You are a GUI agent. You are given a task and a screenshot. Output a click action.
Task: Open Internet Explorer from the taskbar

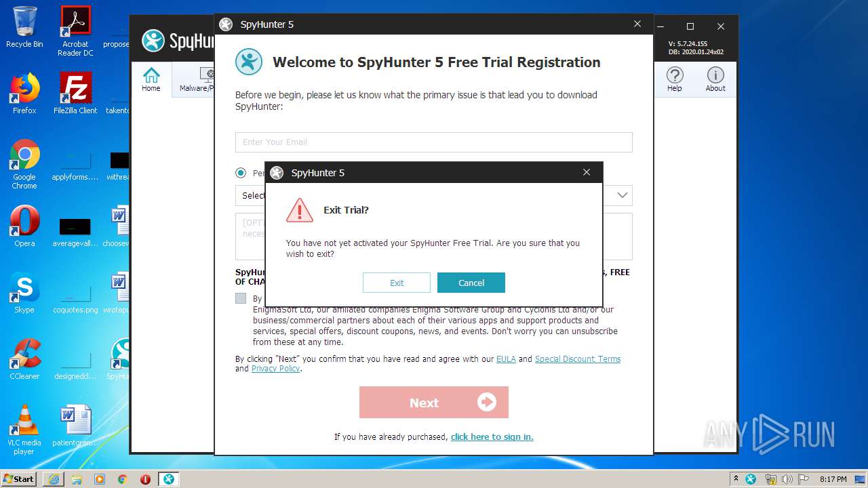(x=54, y=479)
